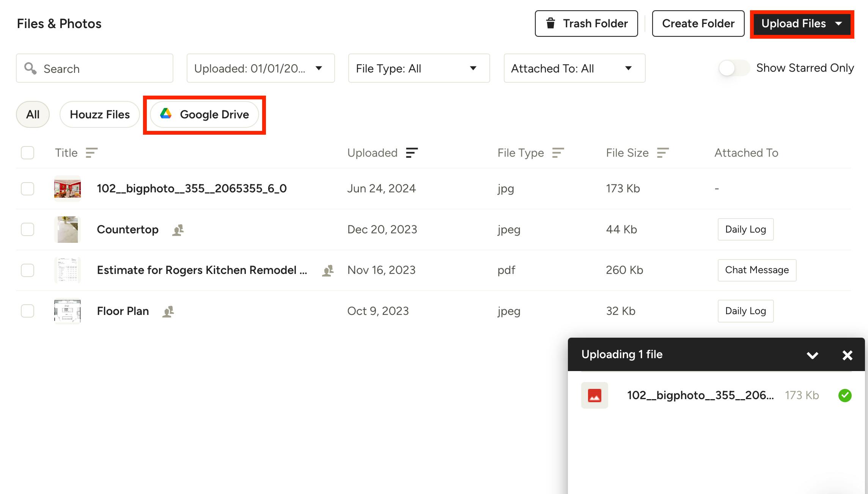Sort by Uploaded column icon
This screenshot has height=494, width=868.
tap(412, 153)
